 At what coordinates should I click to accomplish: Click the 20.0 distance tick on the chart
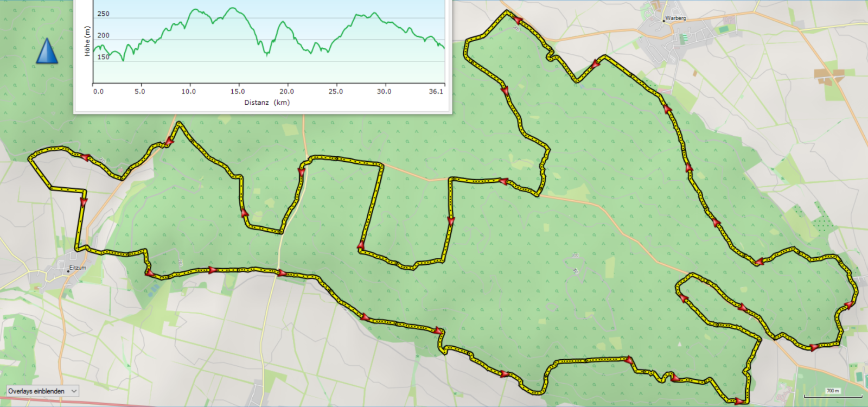(x=286, y=92)
